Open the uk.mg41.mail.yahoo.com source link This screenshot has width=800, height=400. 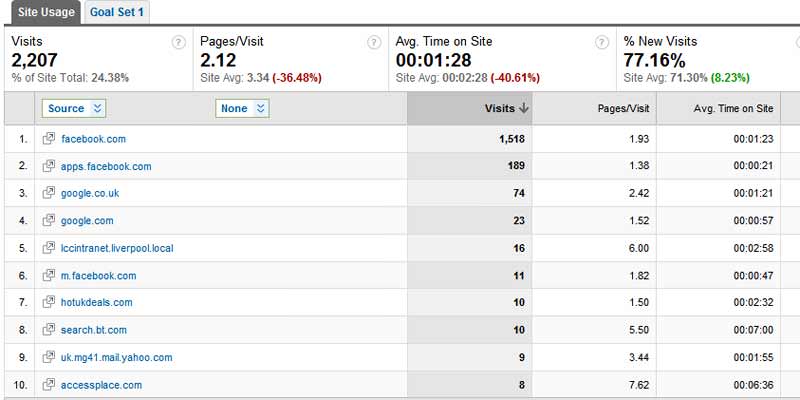pos(116,358)
